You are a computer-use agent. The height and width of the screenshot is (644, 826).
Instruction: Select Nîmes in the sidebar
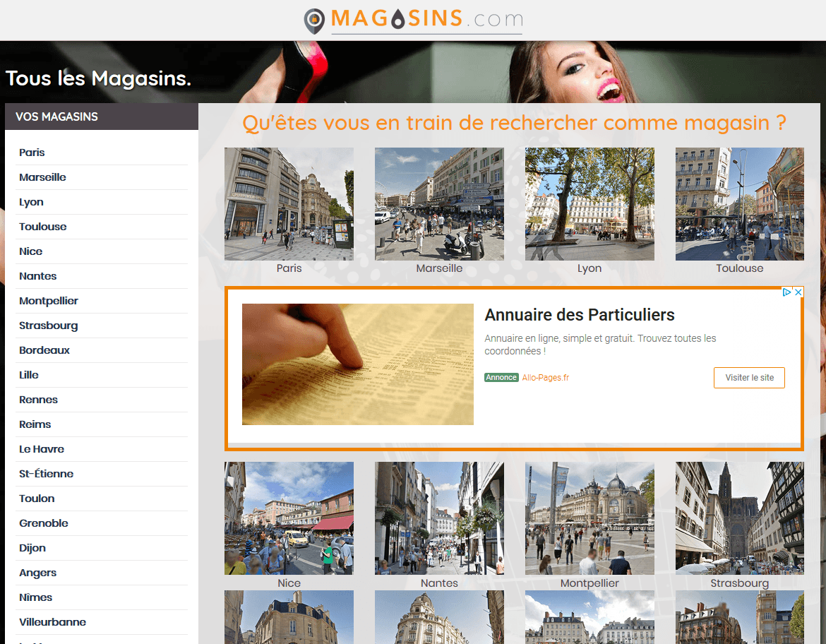(x=36, y=597)
